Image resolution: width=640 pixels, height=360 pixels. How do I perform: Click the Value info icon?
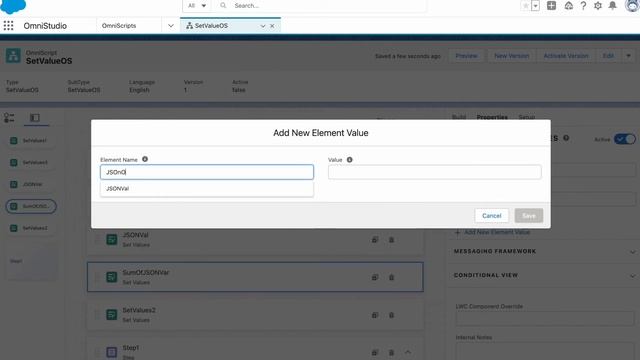click(349, 160)
